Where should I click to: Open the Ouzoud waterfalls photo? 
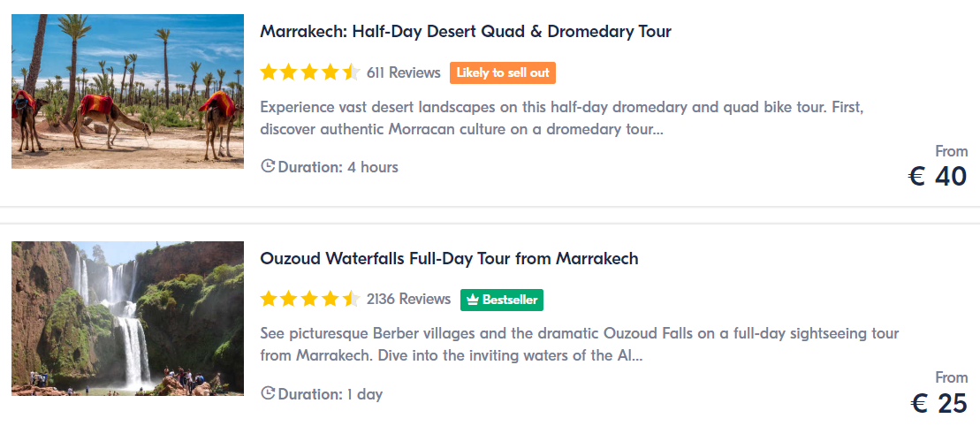click(127, 318)
